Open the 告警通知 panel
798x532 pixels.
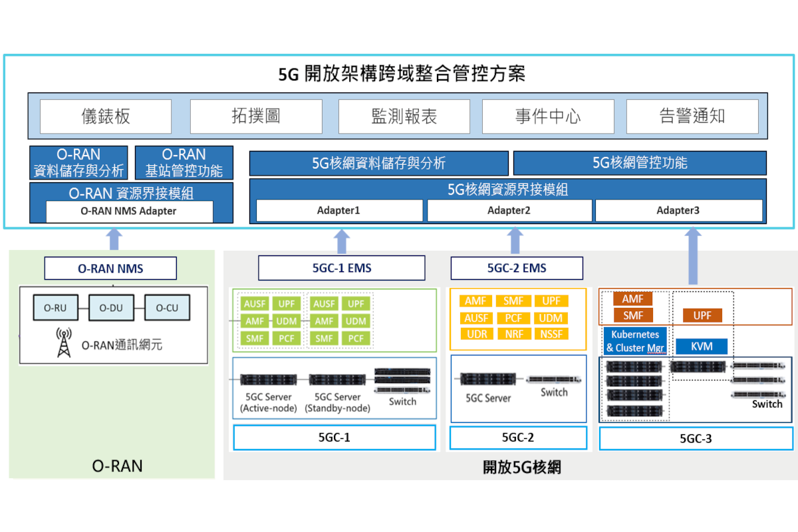click(692, 116)
